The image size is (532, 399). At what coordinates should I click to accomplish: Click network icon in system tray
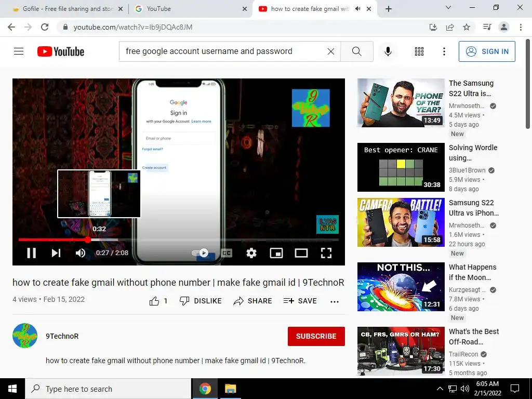coord(453,389)
